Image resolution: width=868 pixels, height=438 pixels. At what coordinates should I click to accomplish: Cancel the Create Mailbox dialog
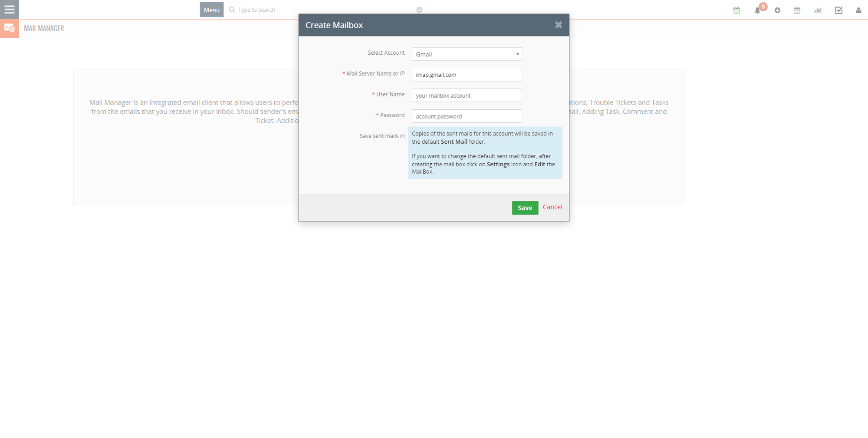552,207
